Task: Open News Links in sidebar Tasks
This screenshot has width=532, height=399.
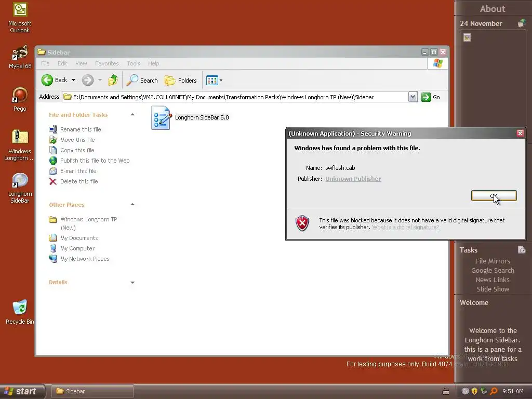Action: point(493,280)
